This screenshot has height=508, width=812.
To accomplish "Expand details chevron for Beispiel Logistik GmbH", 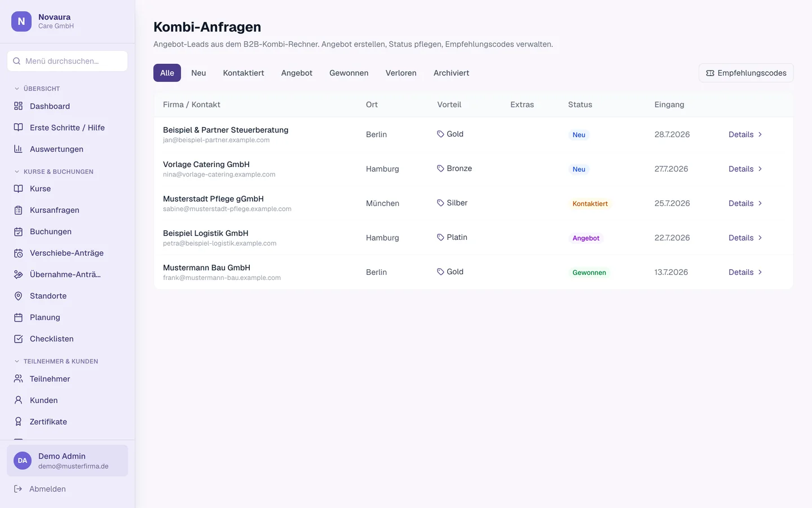I will [760, 238].
